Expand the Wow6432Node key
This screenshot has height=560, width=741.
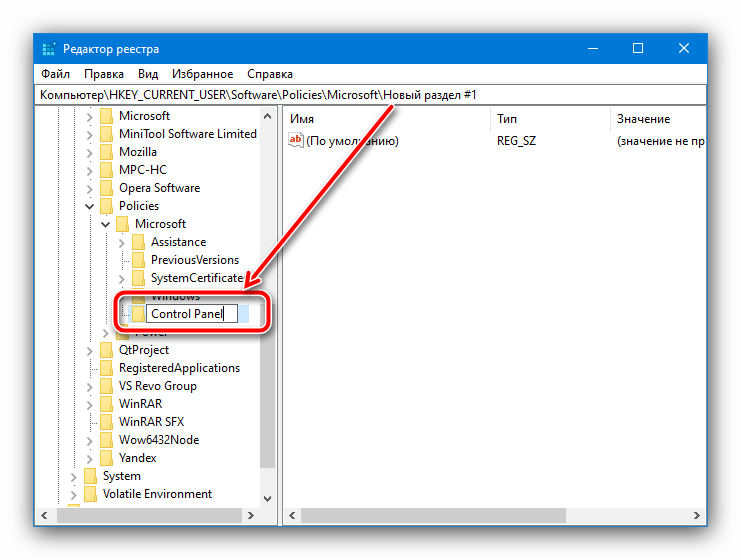click(x=89, y=441)
